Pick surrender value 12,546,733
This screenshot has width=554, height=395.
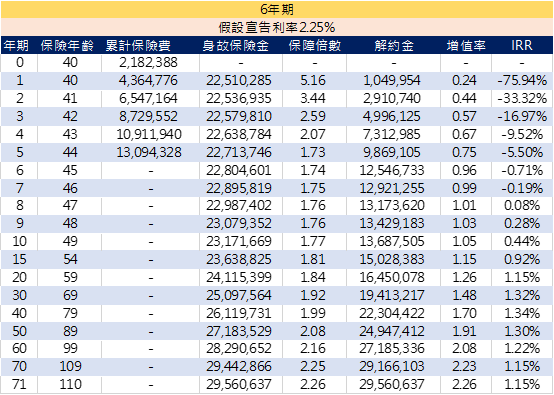click(392, 171)
